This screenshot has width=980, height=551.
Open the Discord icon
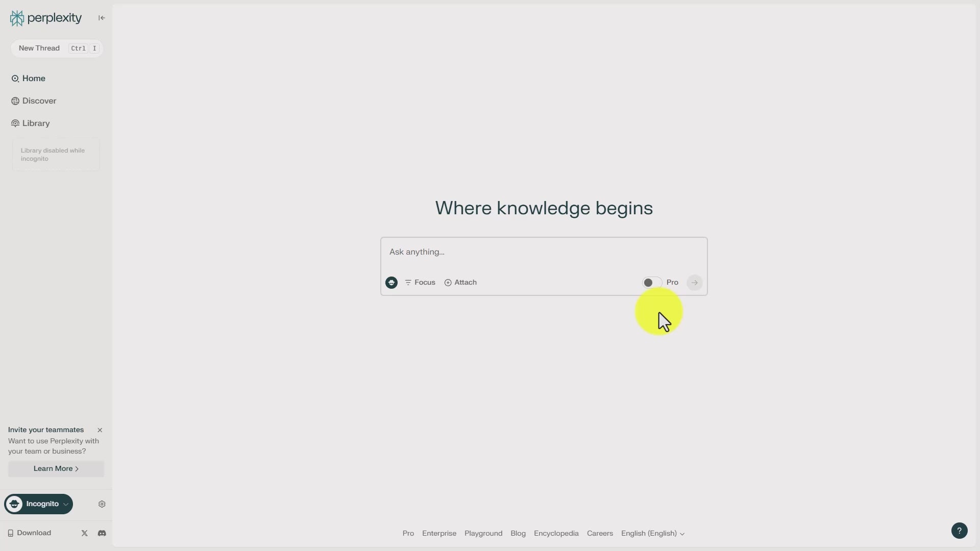point(102,533)
